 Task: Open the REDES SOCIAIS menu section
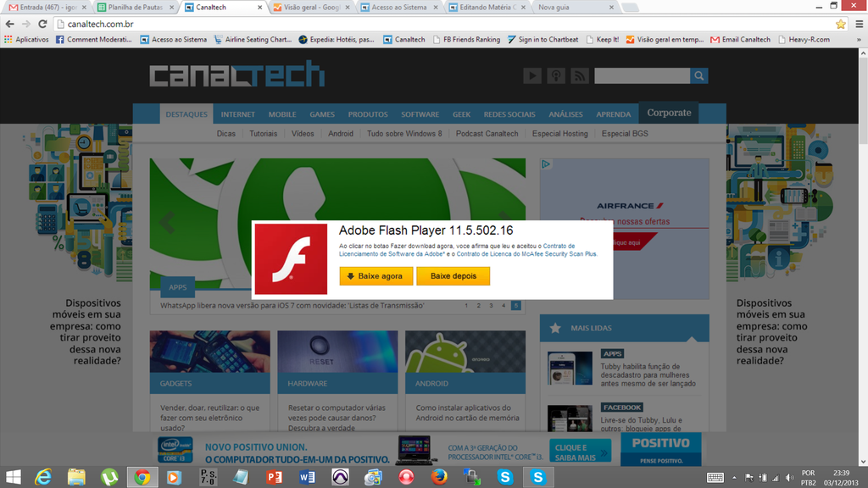point(509,114)
